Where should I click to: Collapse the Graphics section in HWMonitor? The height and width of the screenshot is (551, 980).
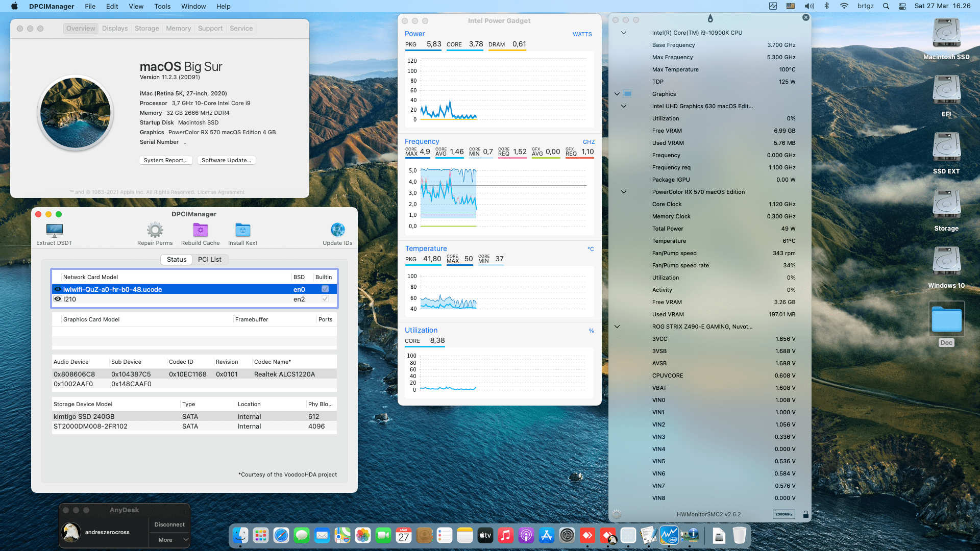(x=617, y=94)
